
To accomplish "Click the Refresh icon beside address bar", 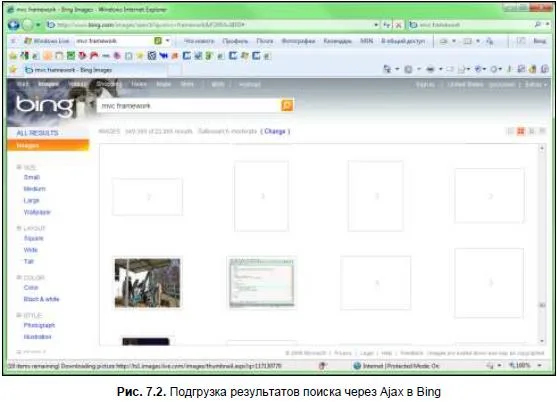I will point(387,25).
